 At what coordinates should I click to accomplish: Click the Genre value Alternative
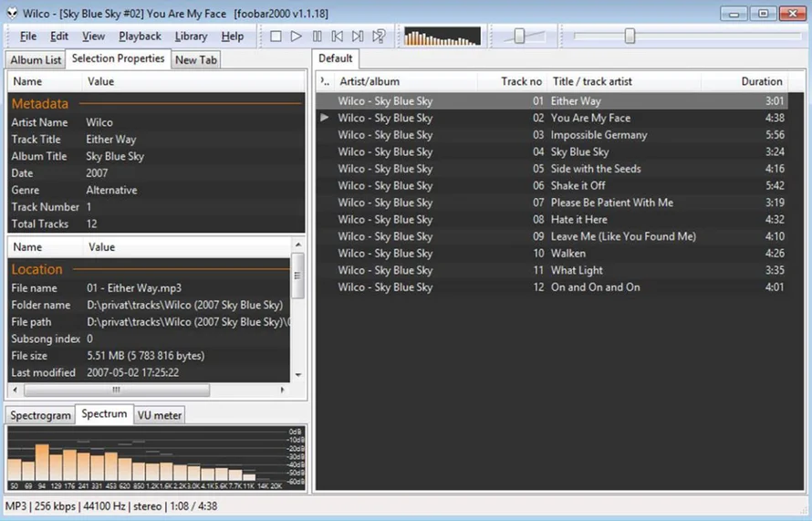[x=112, y=190]
